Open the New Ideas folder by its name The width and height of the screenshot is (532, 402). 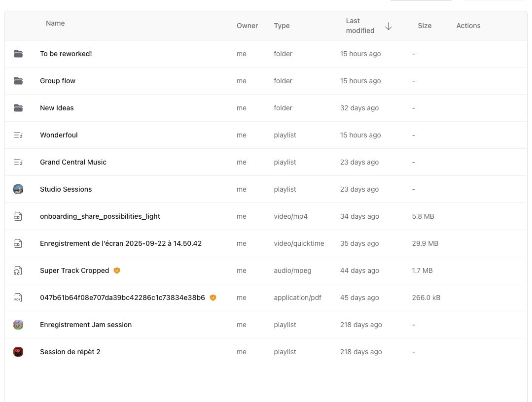(x=57, y=107)
